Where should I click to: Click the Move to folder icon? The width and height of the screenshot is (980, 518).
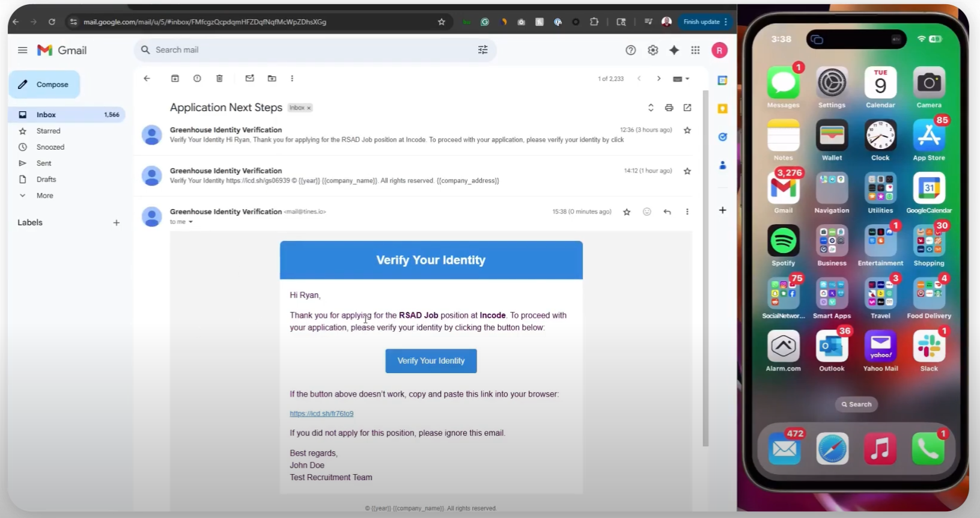pos(272,79)
